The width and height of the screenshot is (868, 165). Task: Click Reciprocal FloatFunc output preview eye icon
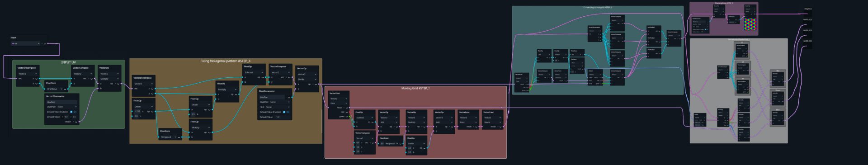pyautogui.click(x=179, y=137)
